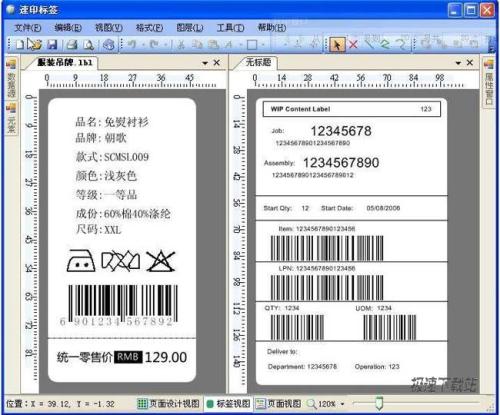Open tab list dropdown in 无标题 pane
Image resolution: width=500 pixels, height=415 pixels.
[x=458, y=63]
